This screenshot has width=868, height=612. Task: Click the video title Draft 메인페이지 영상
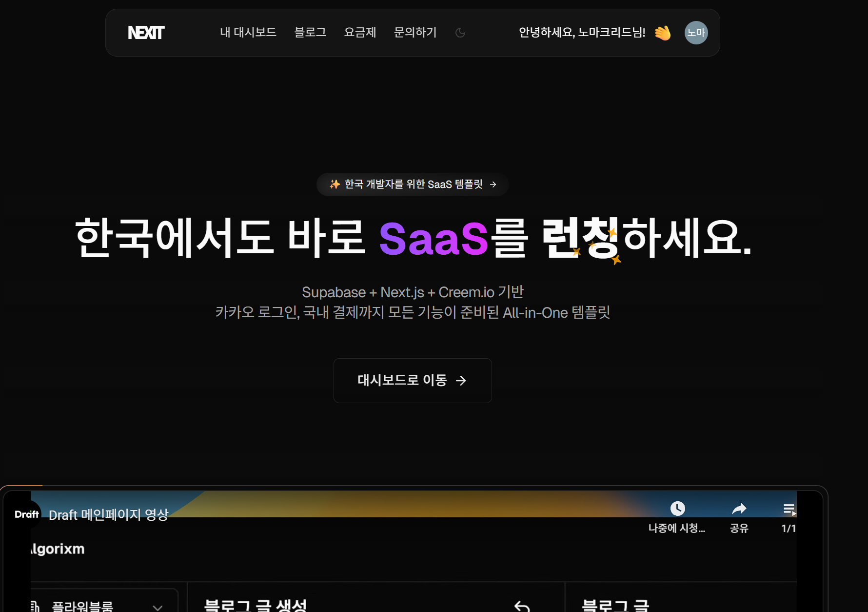pyautogui.click(x=108, y=515)
